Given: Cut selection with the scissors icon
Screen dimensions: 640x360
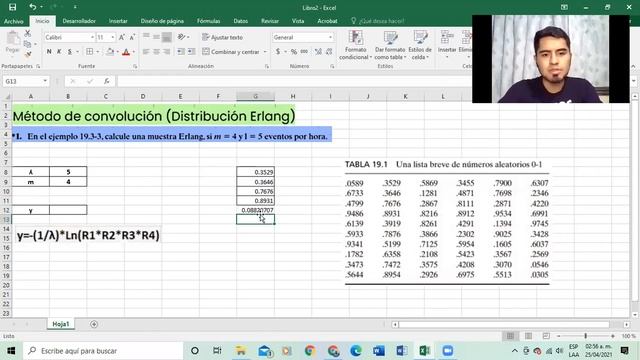Looking at the screenshot, I should [x=28, y=33].
